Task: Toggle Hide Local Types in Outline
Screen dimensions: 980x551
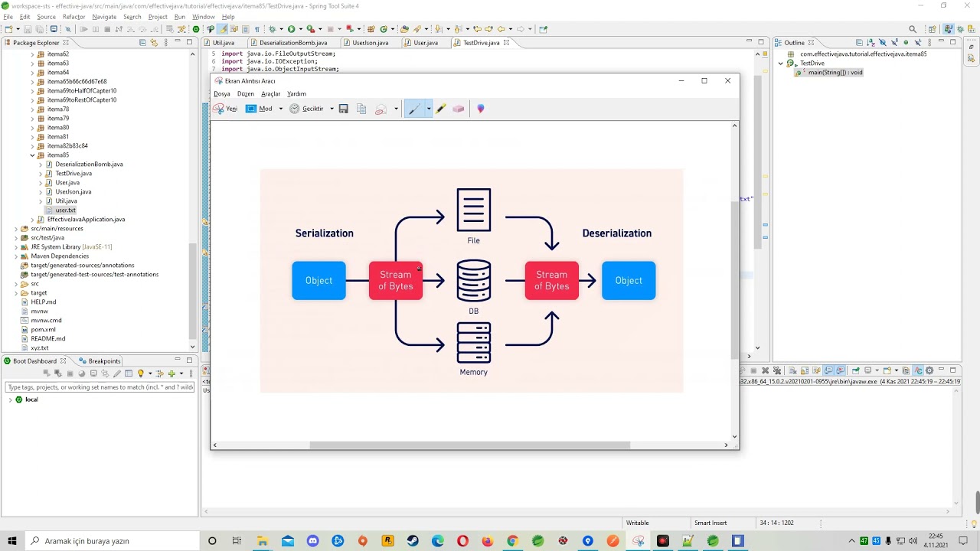Action: [x=917, y=43]
